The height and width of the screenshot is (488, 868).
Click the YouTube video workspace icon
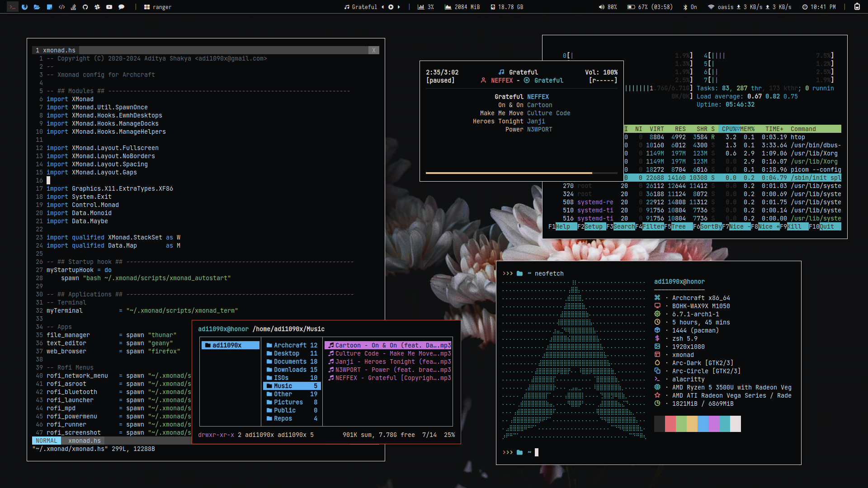click(x=109, y=7)
